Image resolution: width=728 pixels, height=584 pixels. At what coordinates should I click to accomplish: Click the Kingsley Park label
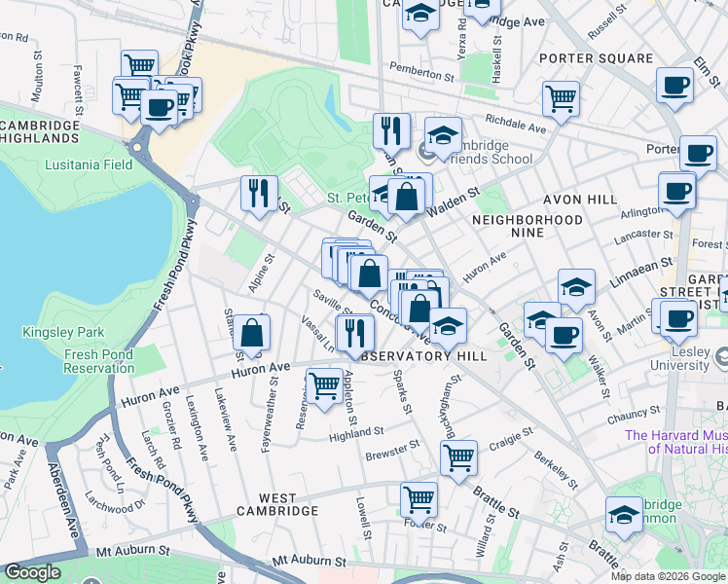63,332
